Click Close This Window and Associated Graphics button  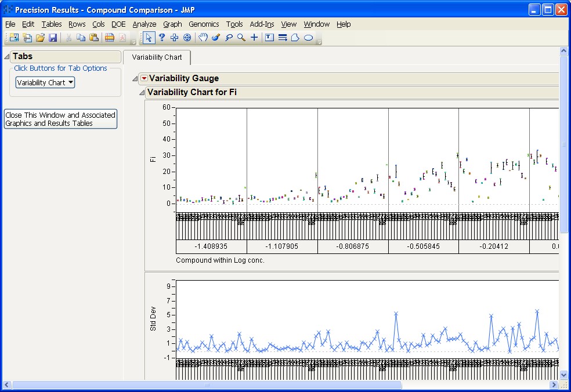coord(60,119)
